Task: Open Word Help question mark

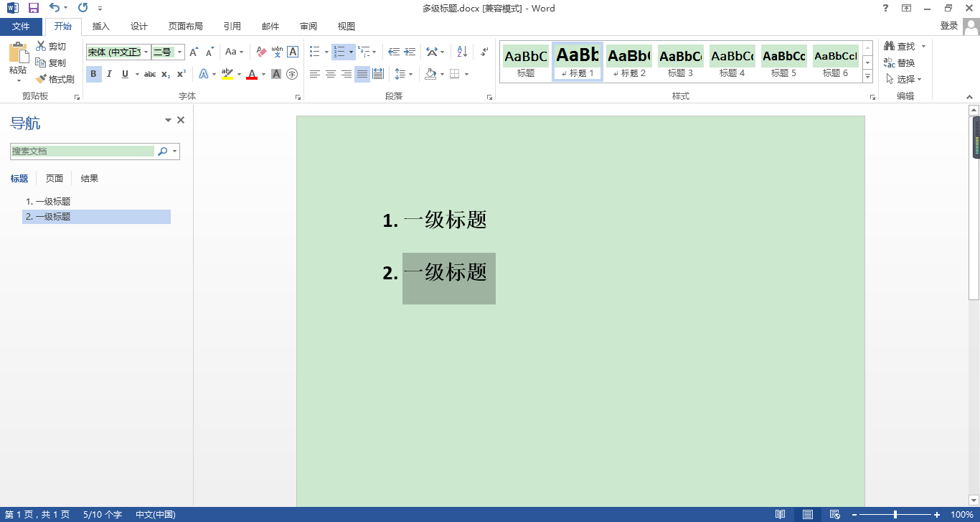Action: [885, 8]
